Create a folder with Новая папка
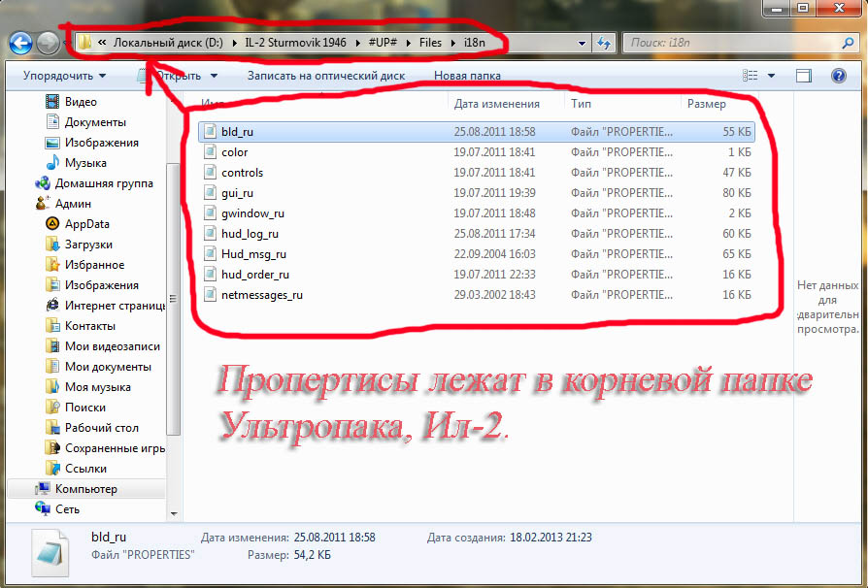 467,76
